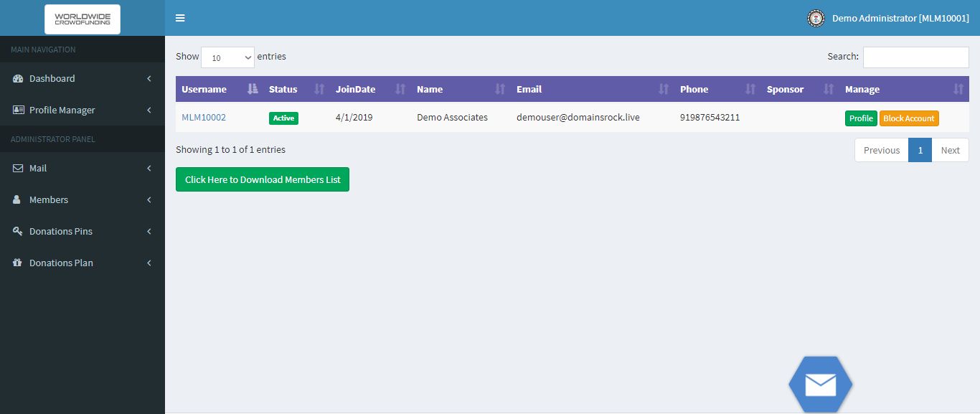Click the 4/1/2019 join date cell
Viewport: 980px width, 414px height.
point(354,117)
